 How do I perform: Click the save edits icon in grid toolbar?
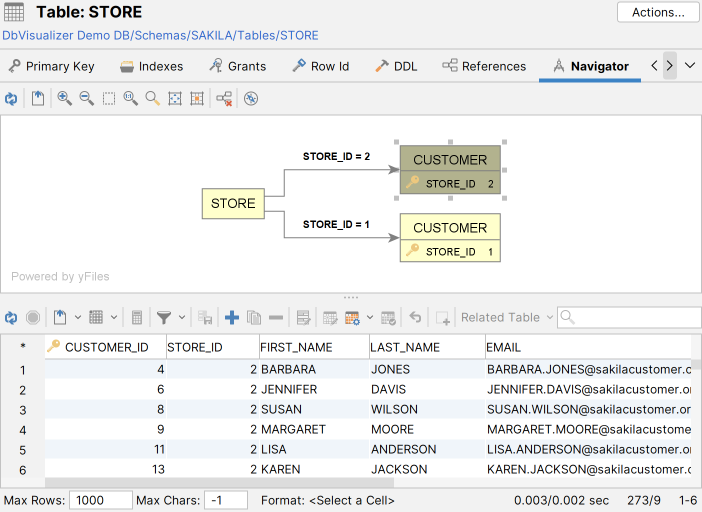coord(205,318)
